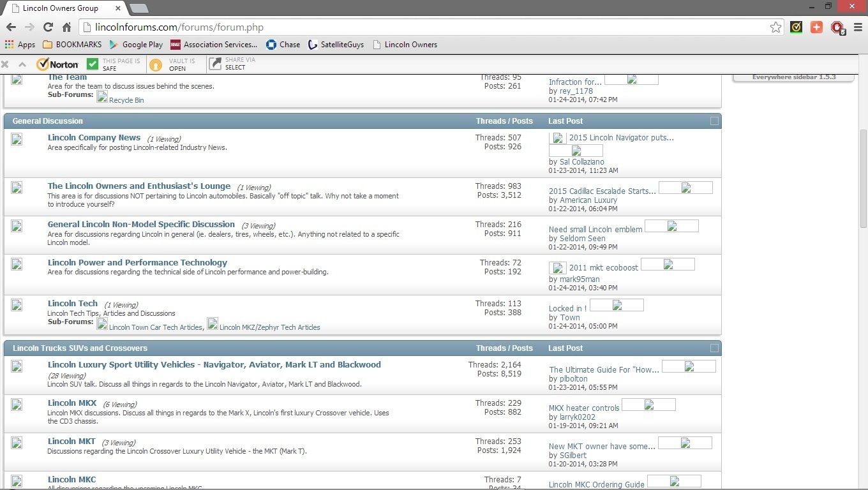The height and width of the screenshot is (490, 868).
Task: Click the browser back arrow
Action: coord(10,27)
